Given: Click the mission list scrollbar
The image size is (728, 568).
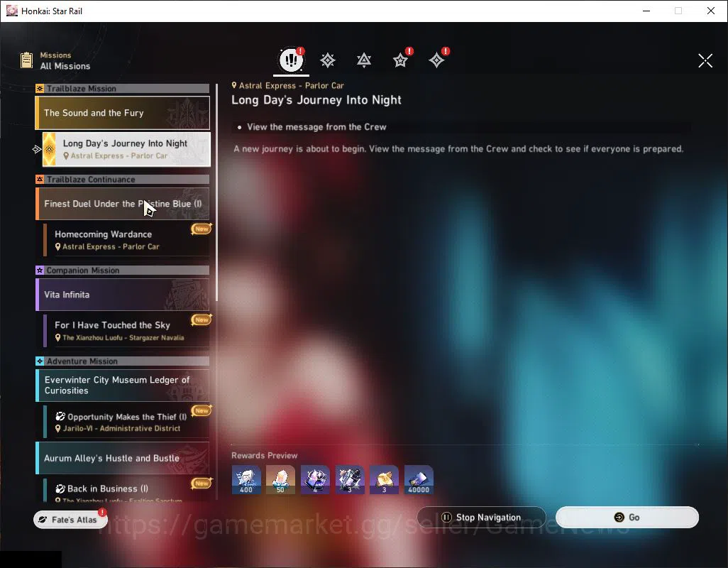Looking at the screenshot, I should pyautogui.click(x=216, y=192).
